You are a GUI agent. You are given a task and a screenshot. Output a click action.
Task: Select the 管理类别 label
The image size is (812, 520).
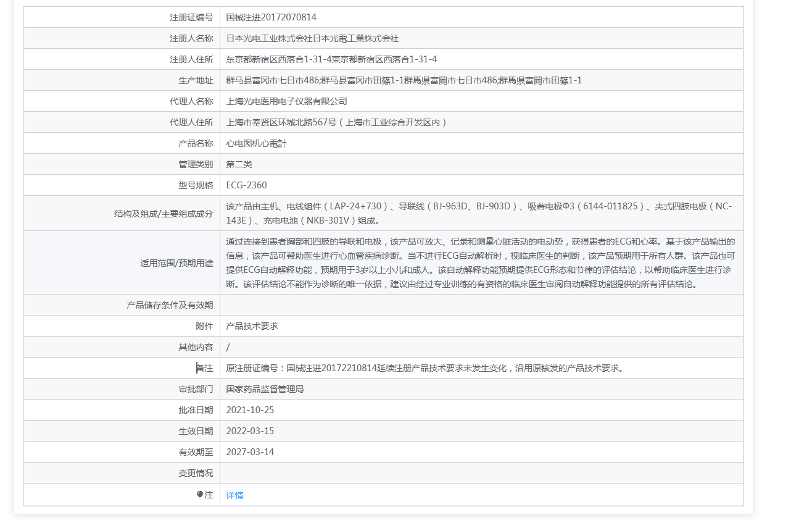click(x=196, y=164)
